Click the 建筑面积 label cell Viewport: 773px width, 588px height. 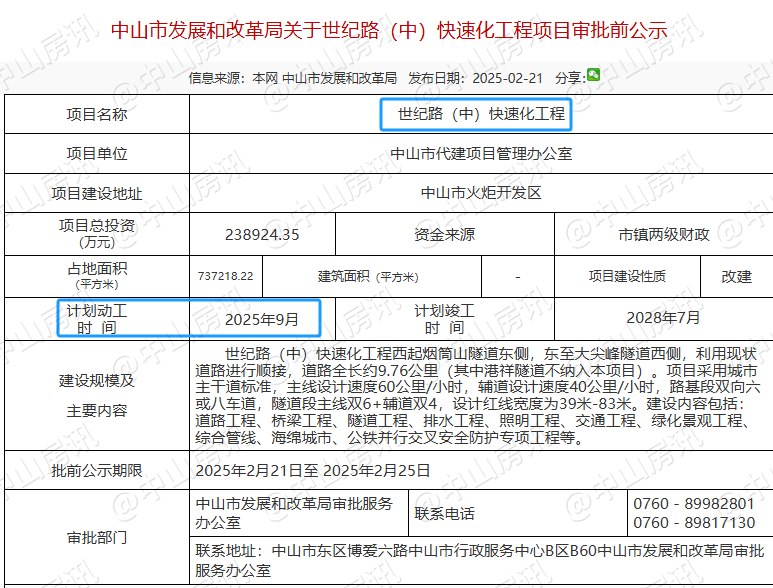point(372,277)
